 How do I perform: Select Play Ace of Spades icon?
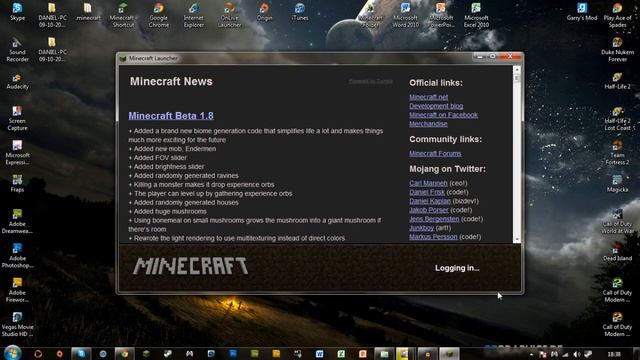tap(617, 15)
